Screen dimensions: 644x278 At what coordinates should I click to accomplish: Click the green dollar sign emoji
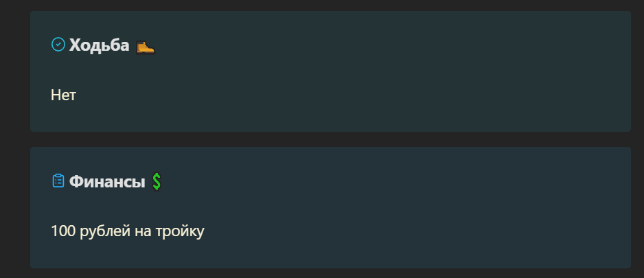coord(157,181)
